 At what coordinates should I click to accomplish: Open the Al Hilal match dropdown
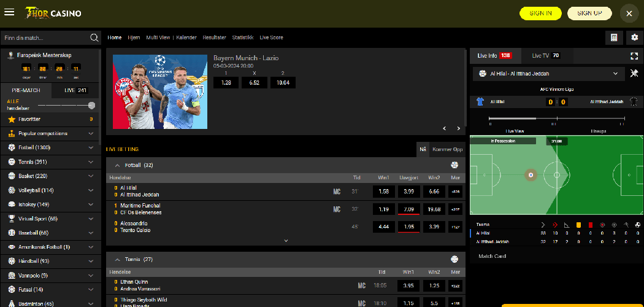coord(616,73)
